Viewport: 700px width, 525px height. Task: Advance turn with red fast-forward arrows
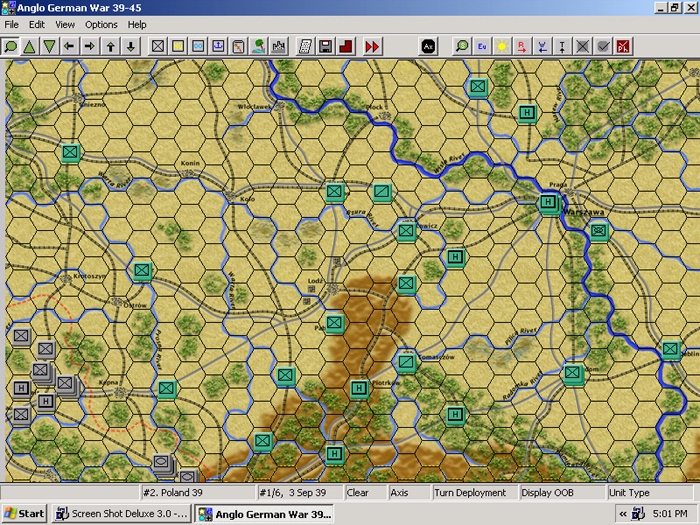coord(372,46)
